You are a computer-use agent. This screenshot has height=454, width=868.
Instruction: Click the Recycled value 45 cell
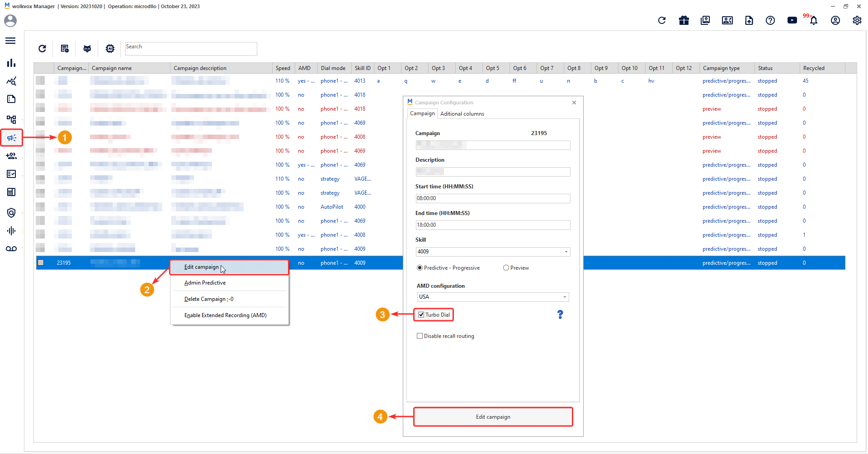click(806, 81)
